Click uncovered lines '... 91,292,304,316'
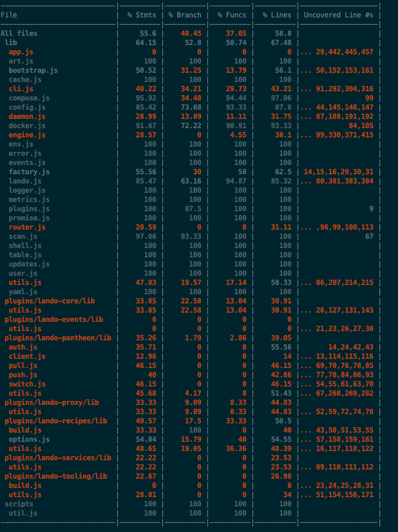This screenshot has height=532, width=398. tap(337, 89)
